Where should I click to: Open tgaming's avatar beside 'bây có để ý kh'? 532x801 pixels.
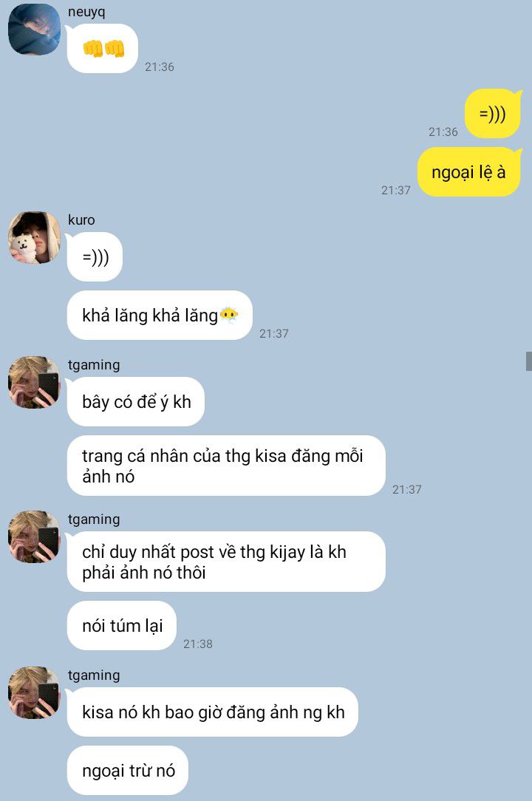[x=34, y=382]
